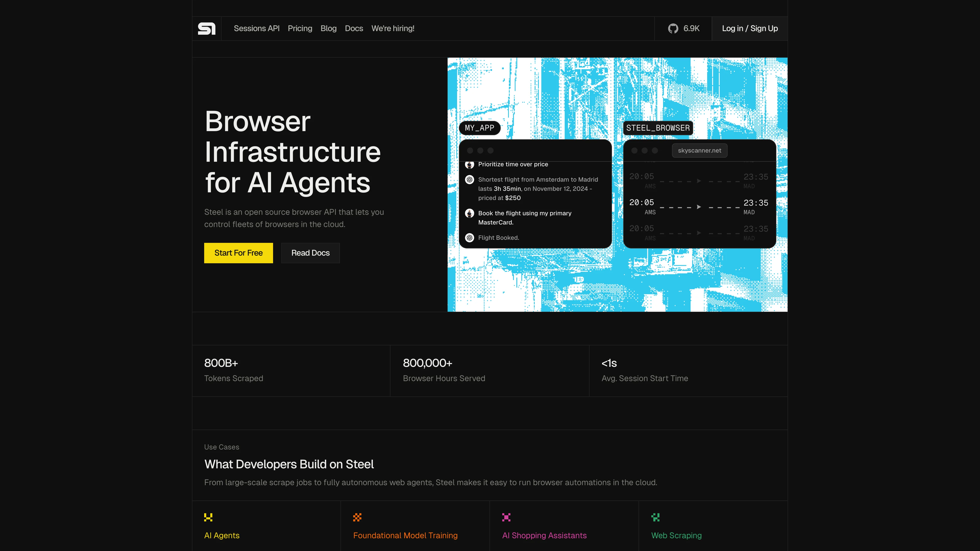The width and height of the screenshot is (980, 551).
Task: Click 'Book the flight using my primary MasterCard.'
Action: (525, 218)
